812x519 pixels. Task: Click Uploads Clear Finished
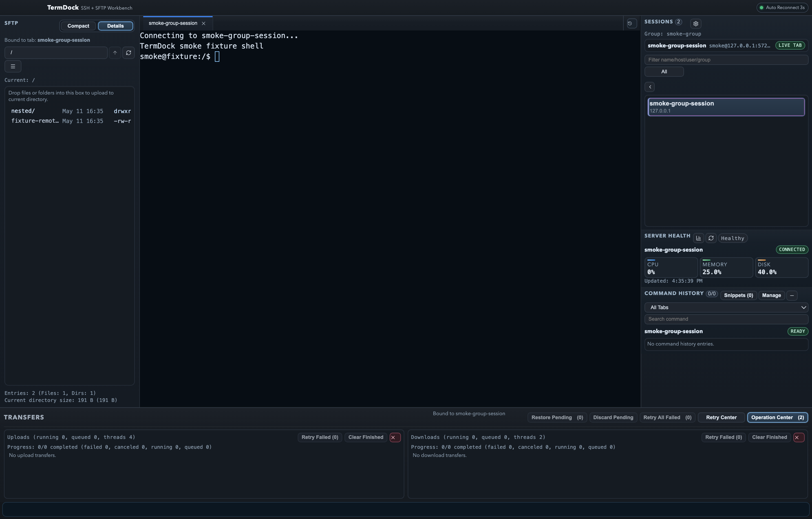coord(365,437)
